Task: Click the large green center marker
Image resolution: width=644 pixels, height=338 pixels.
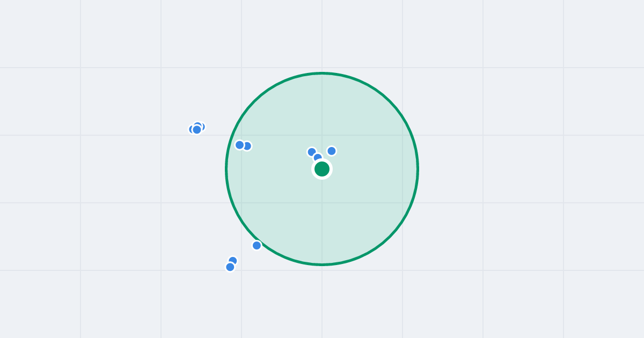Action: pos(322,169)
